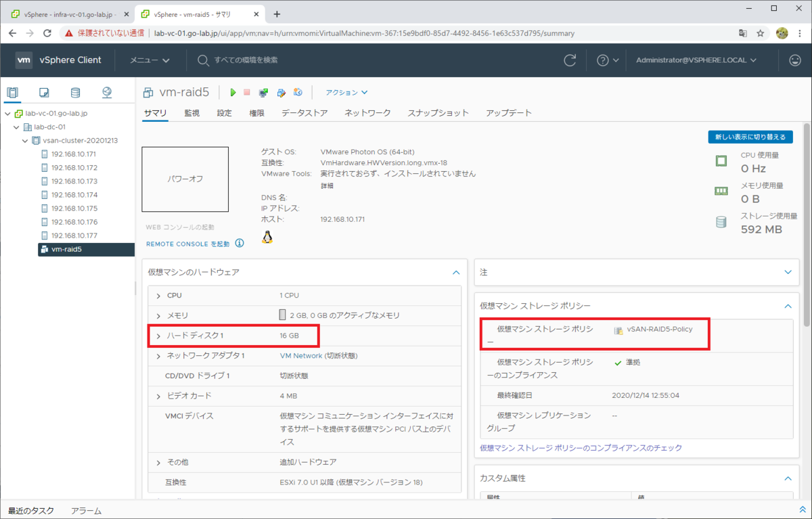Screen dimensions: 812x519
Task: Collapse 仮想マシンのハードウェア panel
Action: pos(456,272)
